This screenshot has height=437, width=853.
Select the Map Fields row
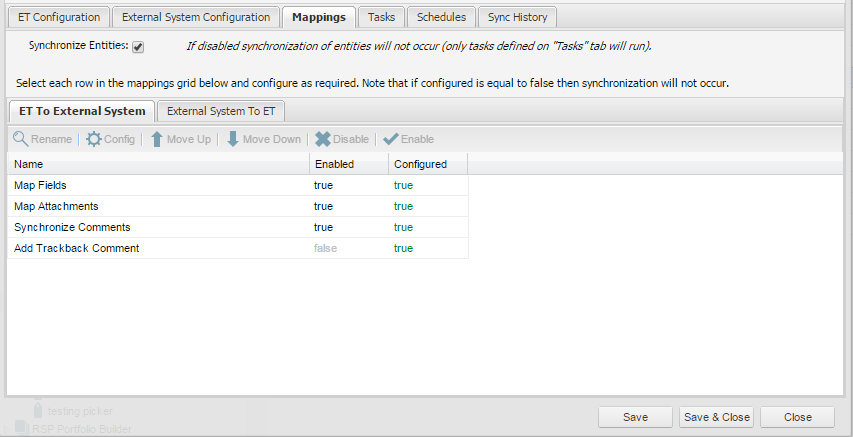click(40, 185)
